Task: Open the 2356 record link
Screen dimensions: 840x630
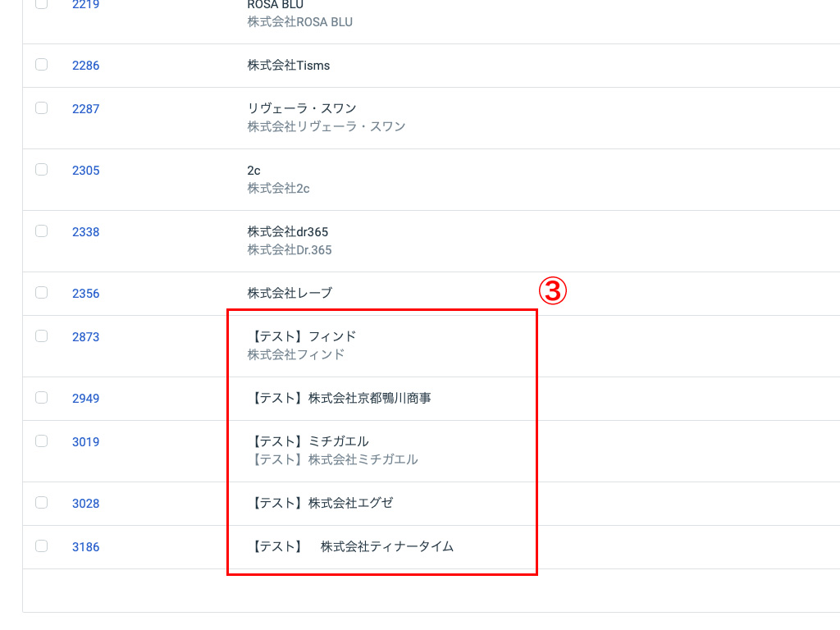Action: click(85, 294)
